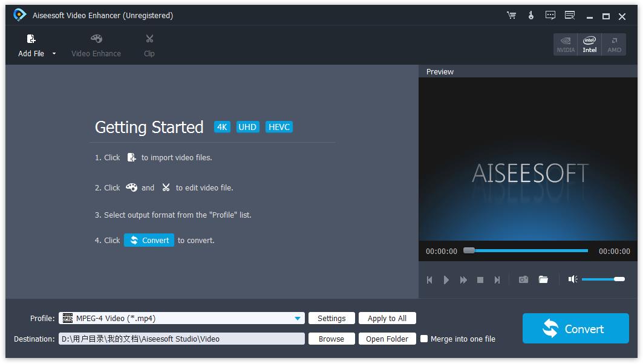The width and height of the screenshot is (643, 364).
Task: Stop the preview playback
Action: (480, 279)
